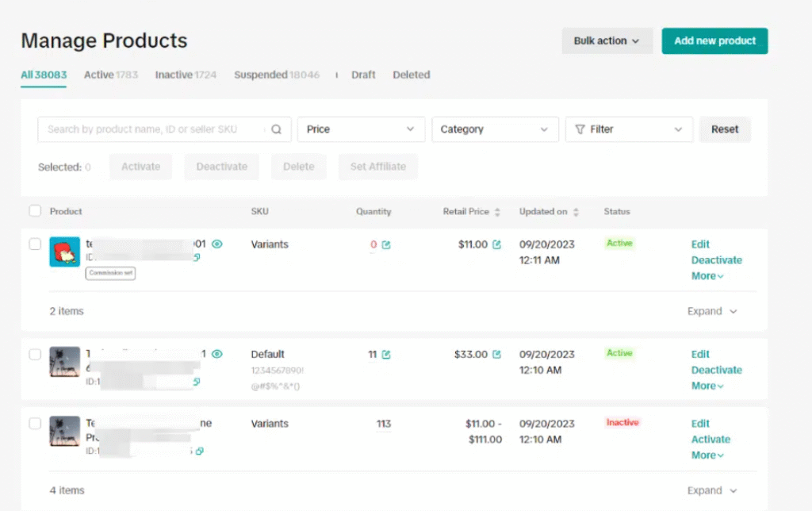The height and width of the screenshot is (511, 812).
Task: Open the Category dropdown filter
Action: tap(495, 129)
